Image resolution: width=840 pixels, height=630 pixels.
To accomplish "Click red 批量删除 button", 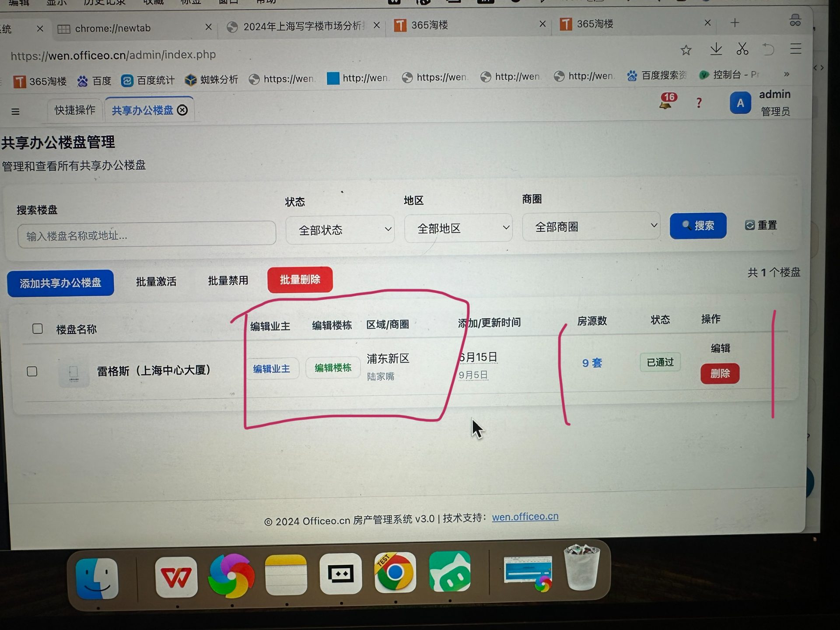I will pos(300,280).
